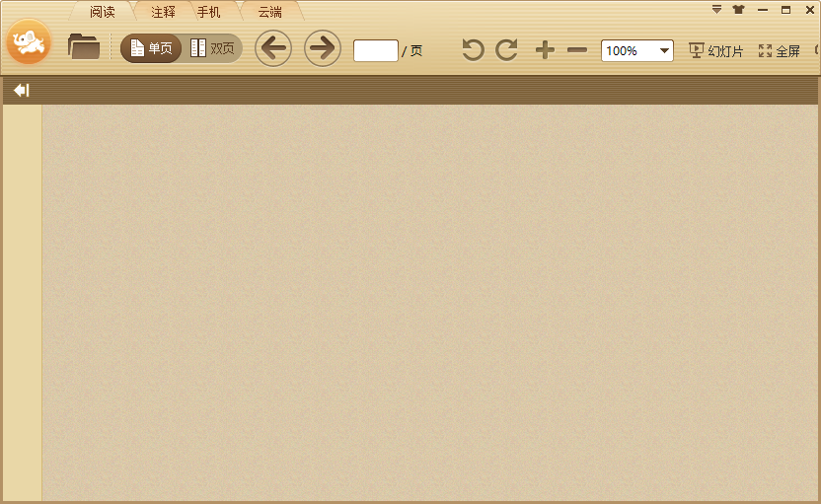Image resolution: width=821 pixels, height=504 pixels.
Task: Collapse sidebar with the arrow icon
Action: (22, 91)
